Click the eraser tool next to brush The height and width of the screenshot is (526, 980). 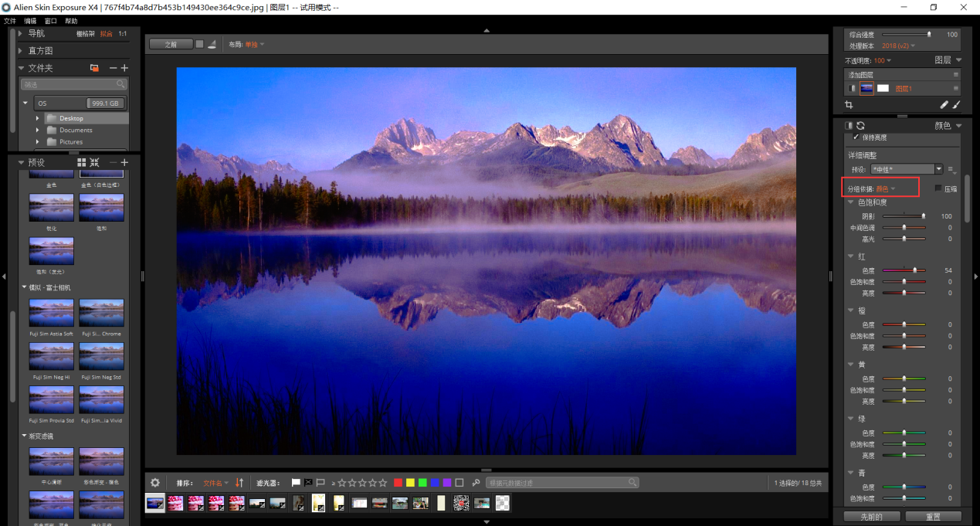[x=944, y=105]
